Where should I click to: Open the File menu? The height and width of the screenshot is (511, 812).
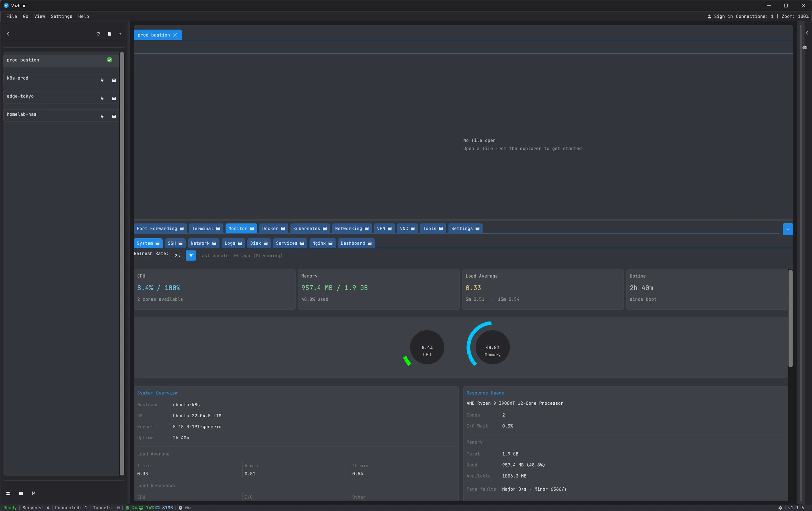[12, 16]
